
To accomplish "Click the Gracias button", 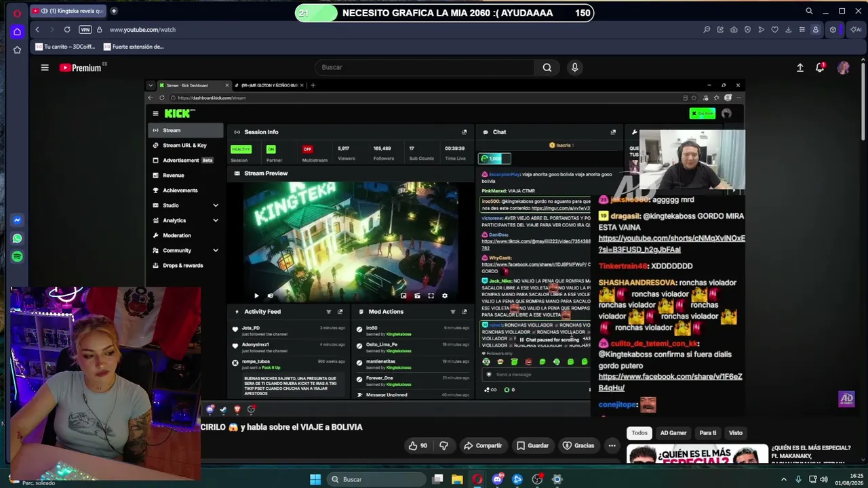I will [578, 445].
